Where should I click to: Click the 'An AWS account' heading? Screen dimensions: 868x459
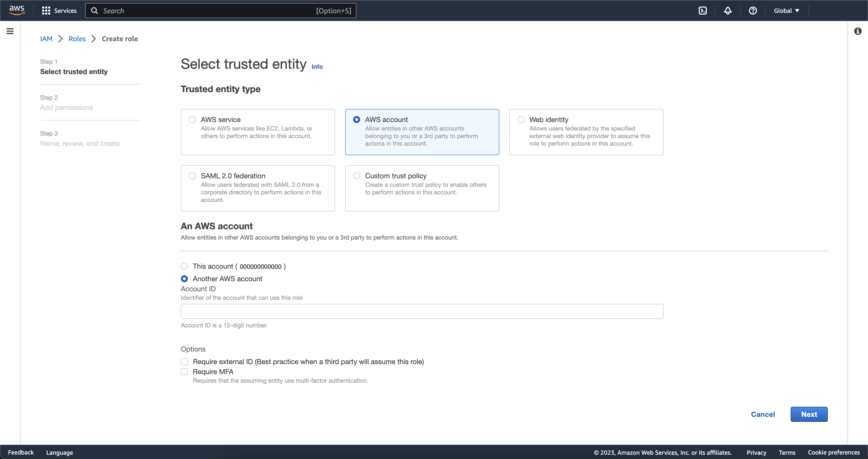[217, 226]
